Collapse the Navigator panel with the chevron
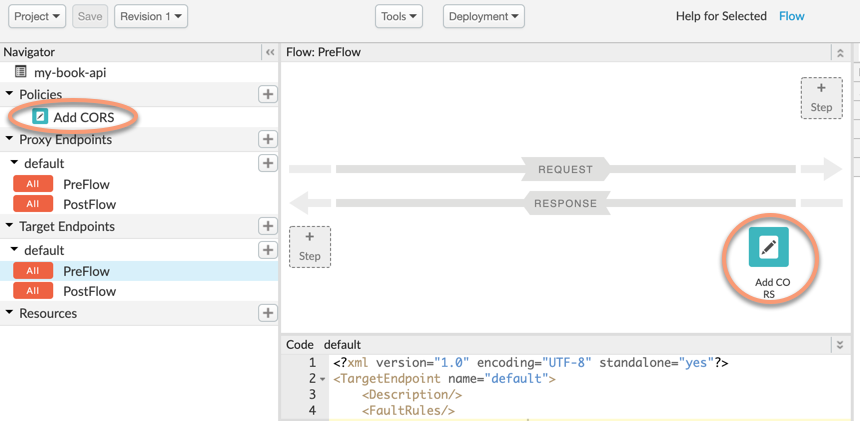 tap(269, 53)
